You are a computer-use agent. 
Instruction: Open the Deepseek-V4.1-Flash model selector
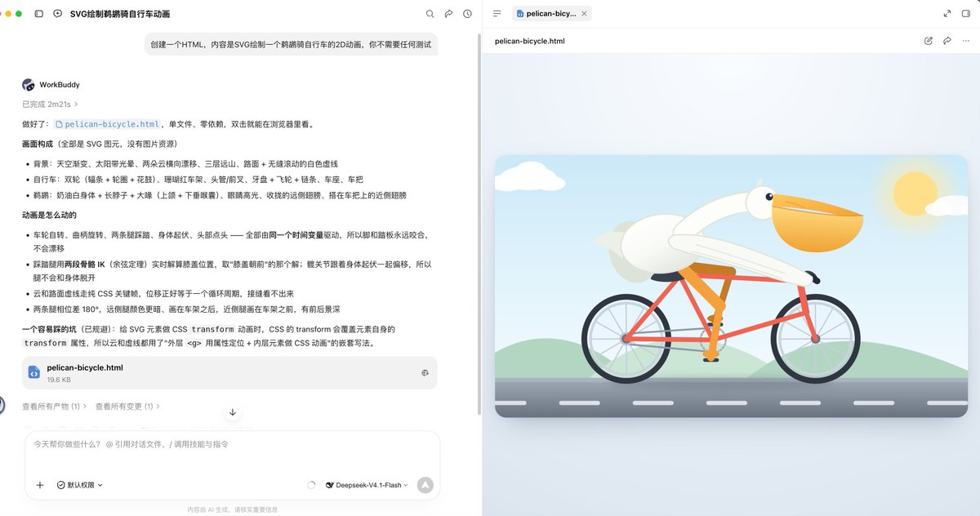click(367, 485)
